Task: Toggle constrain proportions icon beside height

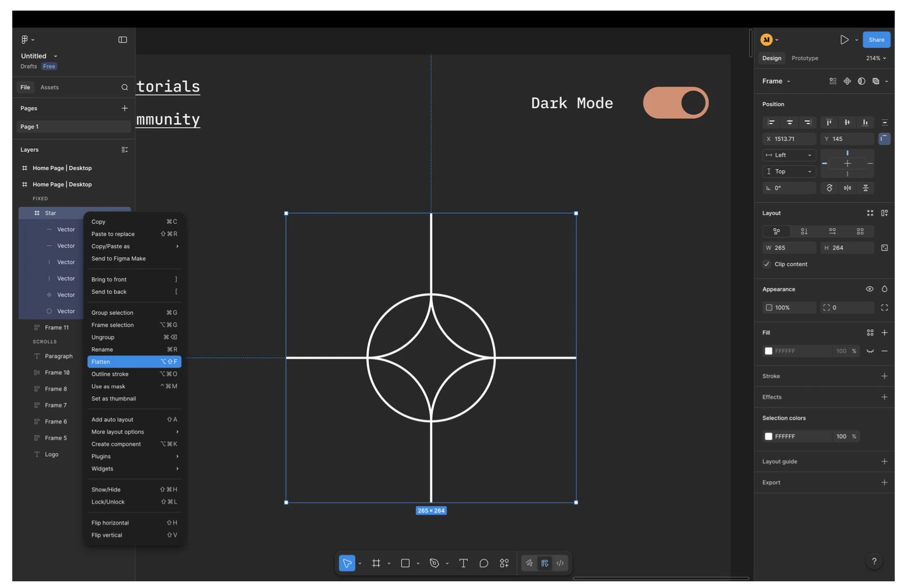Action: pyautogui.click(x=884, y=248)
